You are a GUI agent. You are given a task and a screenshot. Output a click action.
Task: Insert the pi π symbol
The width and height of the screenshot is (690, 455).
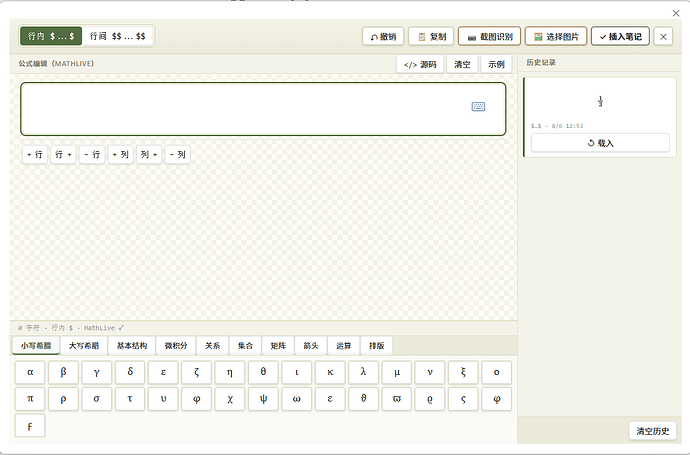point(30,399)
